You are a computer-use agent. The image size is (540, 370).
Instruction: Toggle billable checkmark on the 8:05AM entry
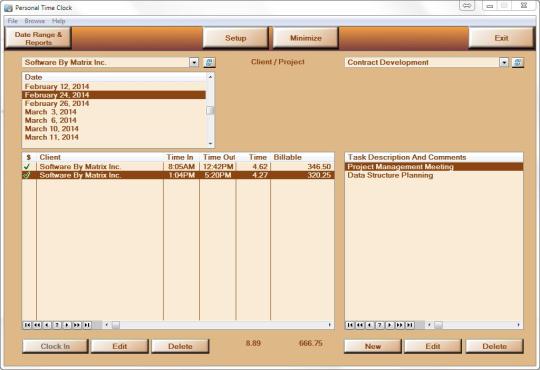click(x=27, y=167)
